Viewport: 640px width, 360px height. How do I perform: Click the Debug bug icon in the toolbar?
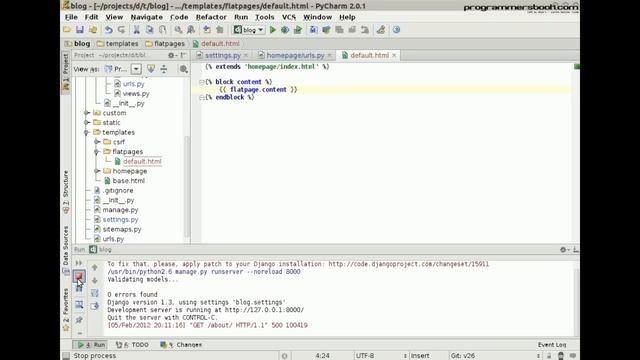pyautogui.click(x=285, y=30)
